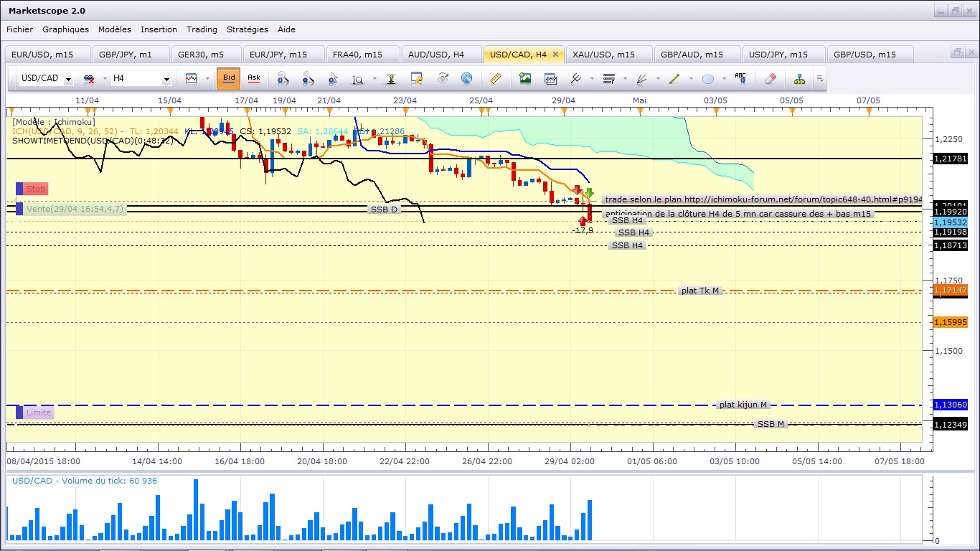Select the 'SSB M' line label
The width and height of the screenshot is (980, 551).
coord(771,424)
